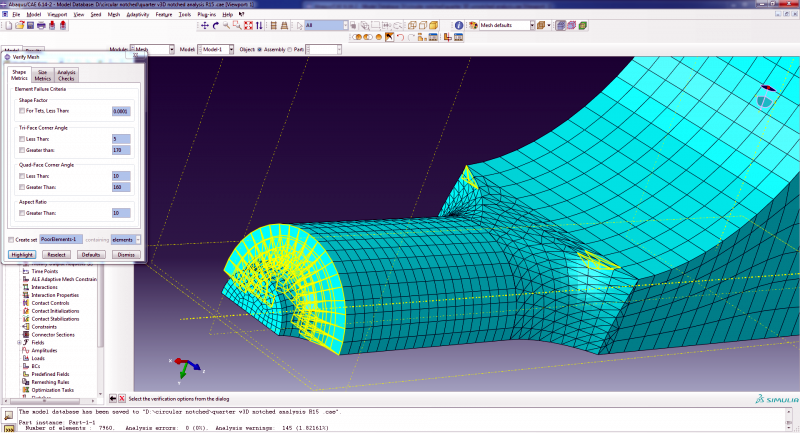Select the Box Zoom tool

(x=237, y=26)
